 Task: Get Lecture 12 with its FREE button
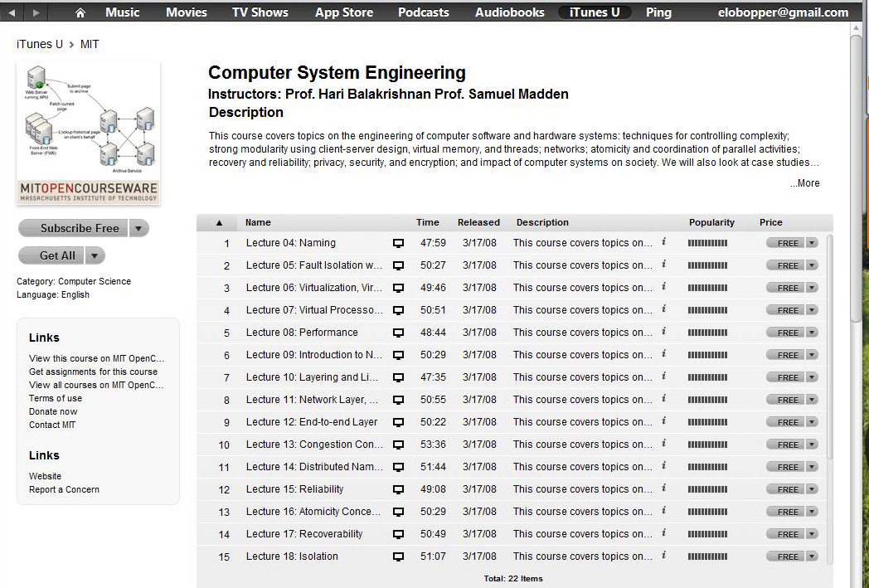click(786, 422)
